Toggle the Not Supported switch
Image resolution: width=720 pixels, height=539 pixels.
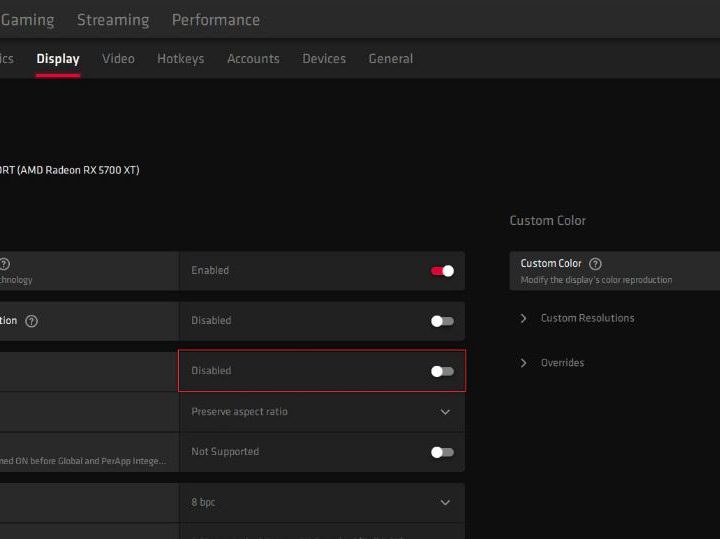pos(442,452)
